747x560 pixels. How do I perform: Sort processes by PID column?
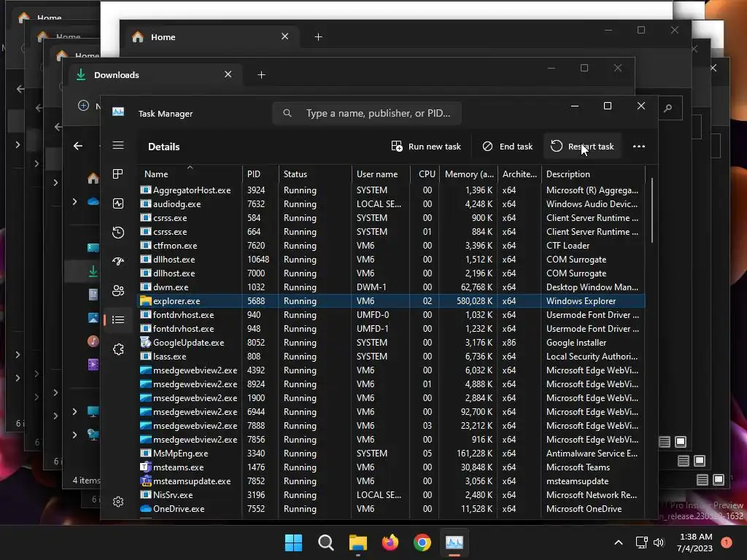pos(260,174)
